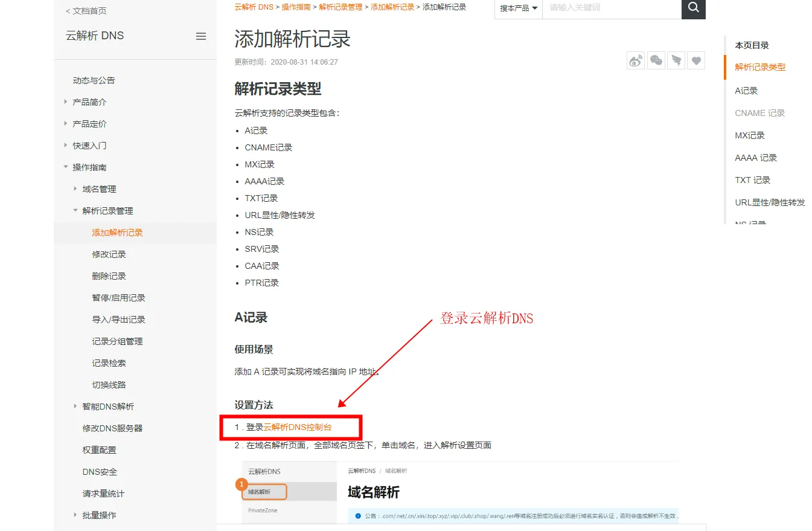Click the MX记录 bullet item

click(x=260, y=164)
